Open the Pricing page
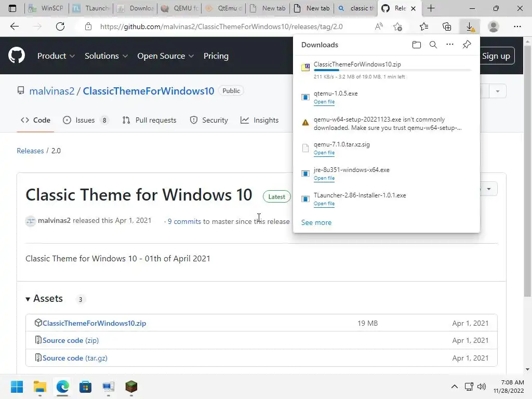532x399 pixels. 216,56
